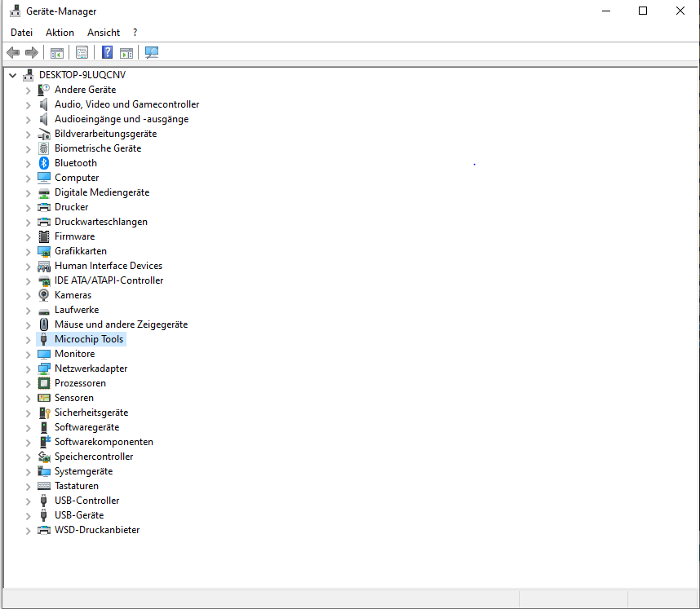Image resolution: width=700 pixels, height=609 pixels.
Task: Select the Kameras label
Action: 73,295
